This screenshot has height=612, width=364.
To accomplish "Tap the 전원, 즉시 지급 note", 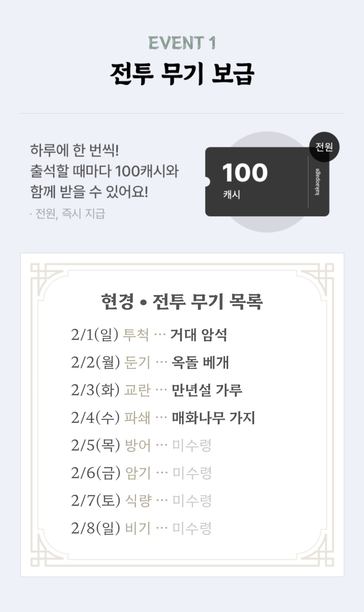I will click(x=67, y=213).
